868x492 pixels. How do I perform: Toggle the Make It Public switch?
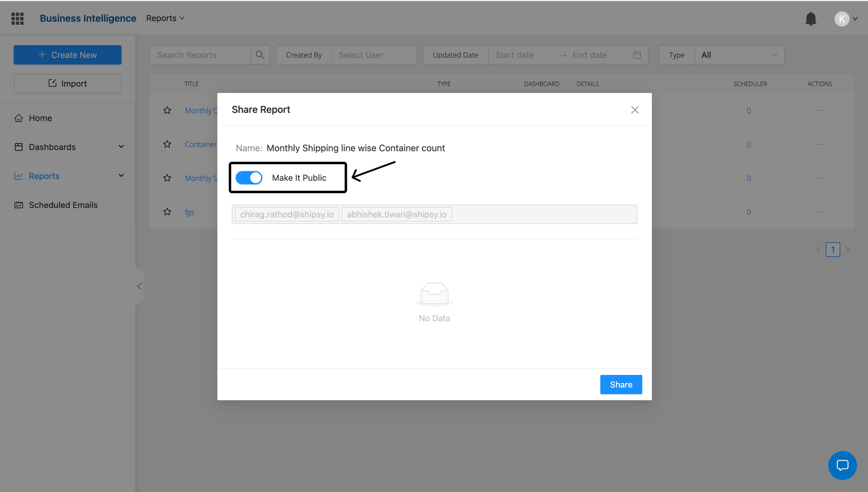point(249,178)
